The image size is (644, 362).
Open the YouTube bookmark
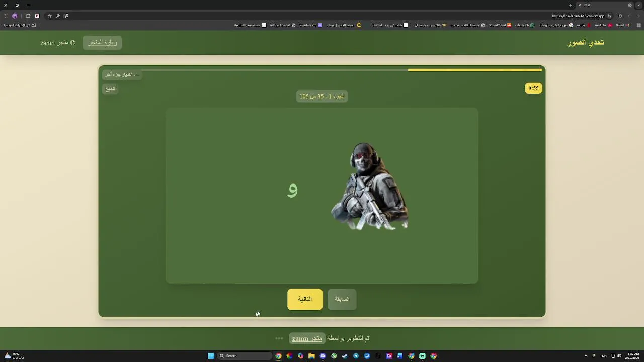coord(603,25)
